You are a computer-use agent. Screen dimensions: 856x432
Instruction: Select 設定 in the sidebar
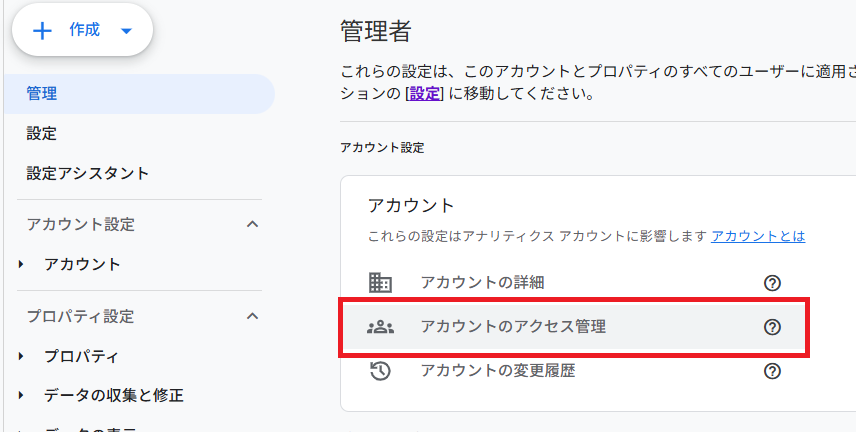[x=42, y=133]
